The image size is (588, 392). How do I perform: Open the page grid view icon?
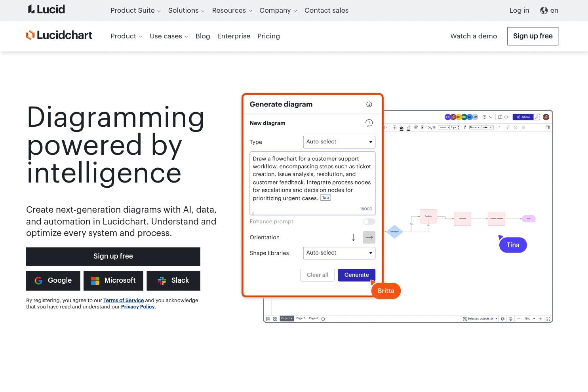[x=275, y=319]
